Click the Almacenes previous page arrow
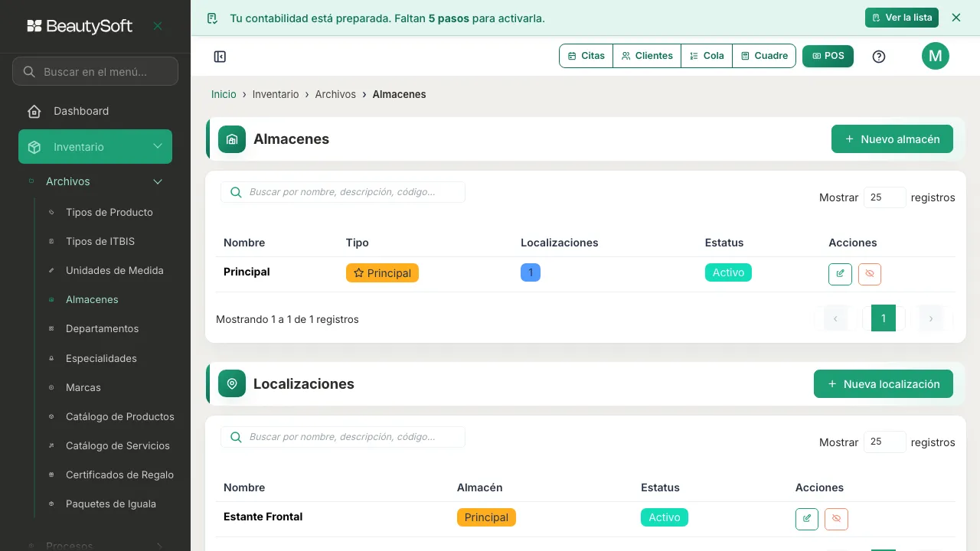This screenshot has height=551, width=980. pyautogui.click(x=836, y=318)
